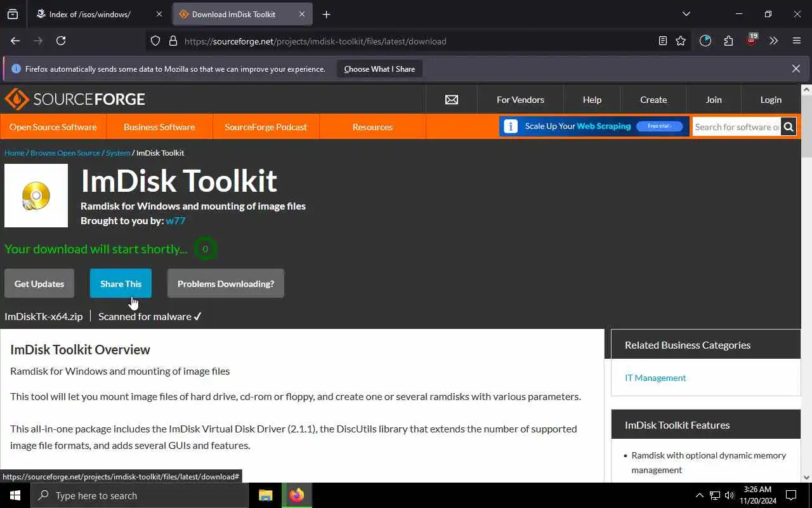Click the ImDiskTk-x64.zip file name
The width and height of the screenshot is (812, 508).
pos(44,316)
